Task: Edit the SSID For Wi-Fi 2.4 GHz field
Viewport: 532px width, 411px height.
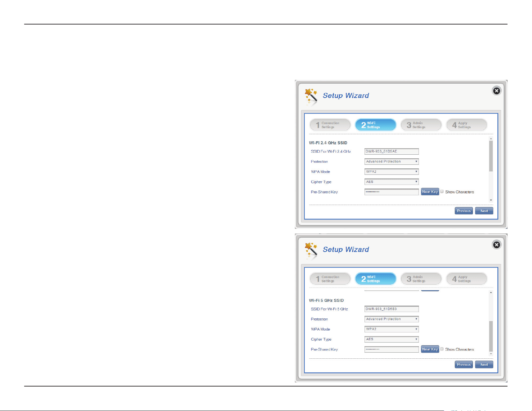Action: pos(391,151)
